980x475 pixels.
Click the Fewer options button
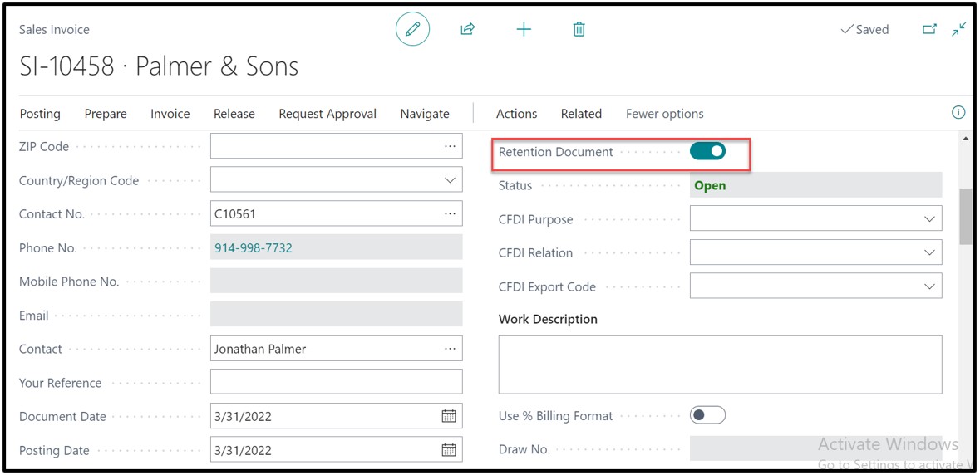664,114
